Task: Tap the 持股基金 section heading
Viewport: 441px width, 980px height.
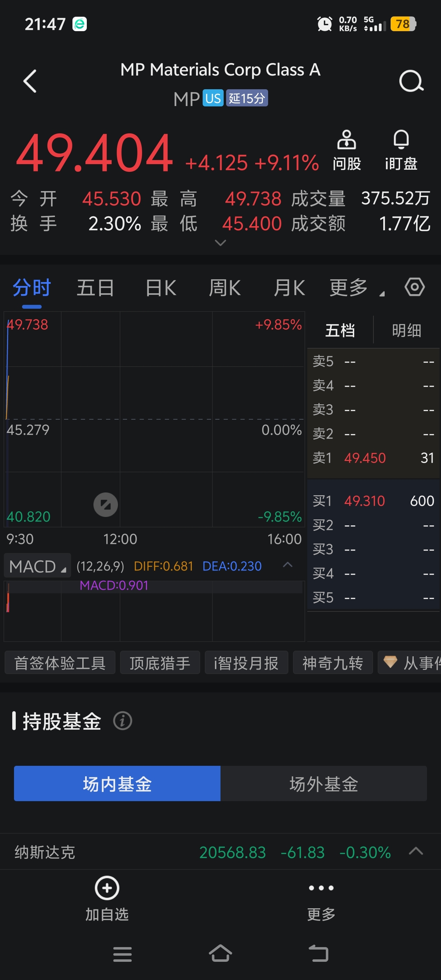Action: pos(62,721)
